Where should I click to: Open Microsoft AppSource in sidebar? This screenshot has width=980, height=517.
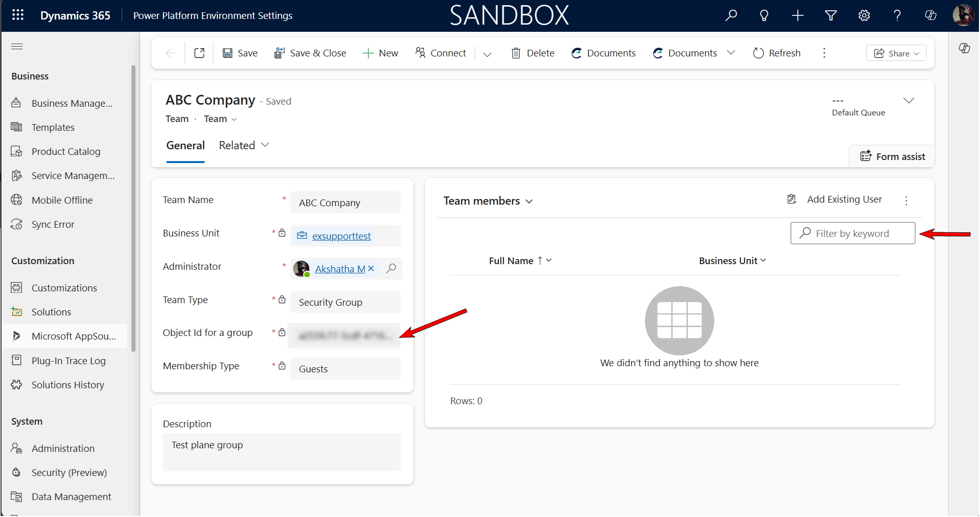click(65, 336)
